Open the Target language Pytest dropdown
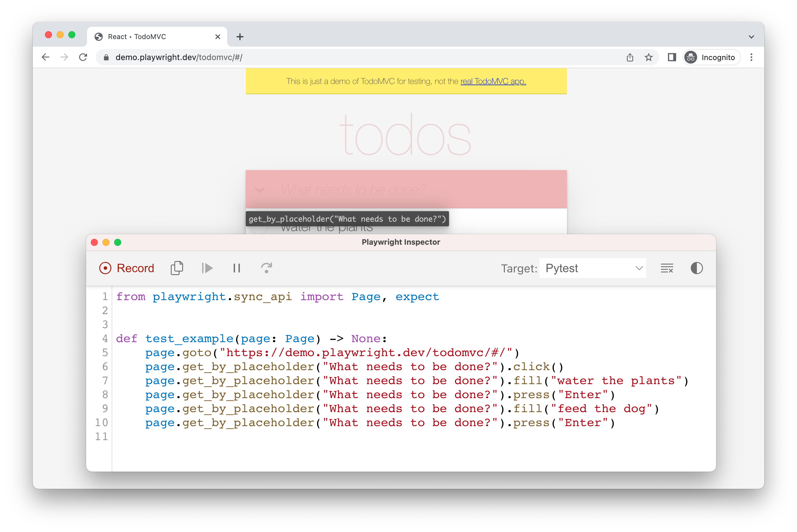This screenshot has height=532, width=797. point(592,268)
